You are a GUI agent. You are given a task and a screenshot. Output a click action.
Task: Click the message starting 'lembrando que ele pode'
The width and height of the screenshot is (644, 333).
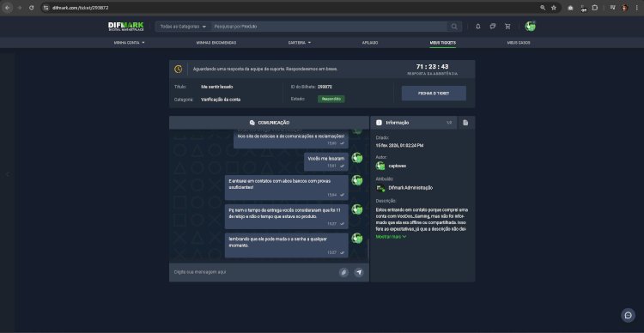(x=286, y=245)
